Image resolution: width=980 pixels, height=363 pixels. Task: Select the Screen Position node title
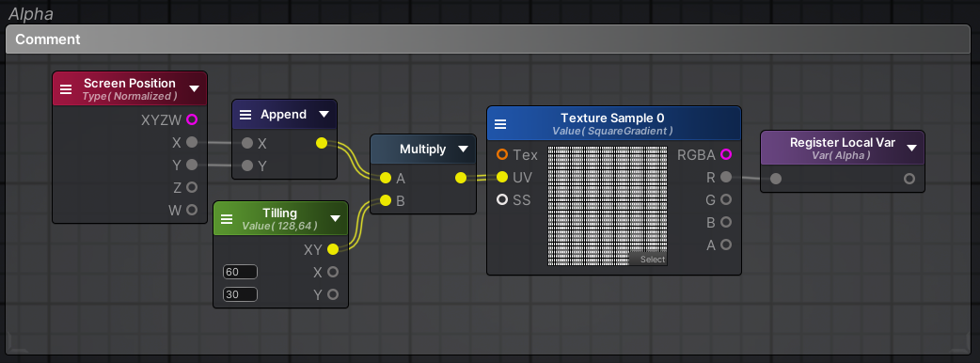point(130,83)
